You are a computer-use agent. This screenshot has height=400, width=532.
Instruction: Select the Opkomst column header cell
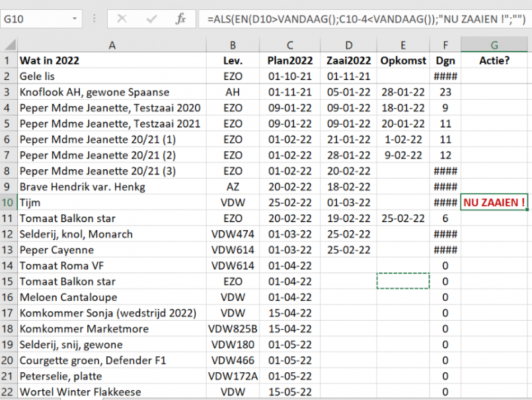(402, 60)
